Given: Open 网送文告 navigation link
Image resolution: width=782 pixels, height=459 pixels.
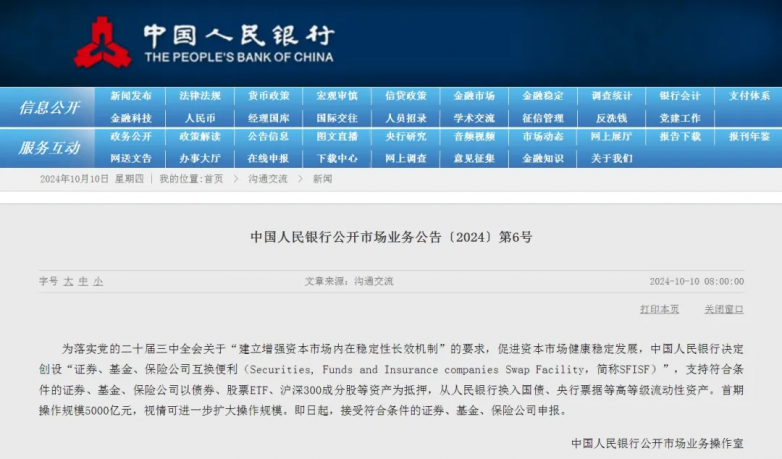Looking at the screenshot, I should point(131,159).
